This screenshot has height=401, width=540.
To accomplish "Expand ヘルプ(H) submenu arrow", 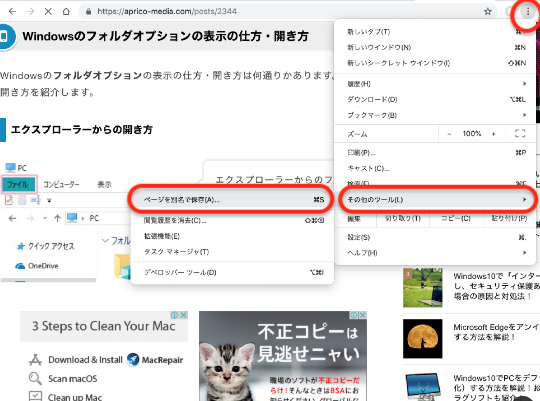I will [525, 253].
